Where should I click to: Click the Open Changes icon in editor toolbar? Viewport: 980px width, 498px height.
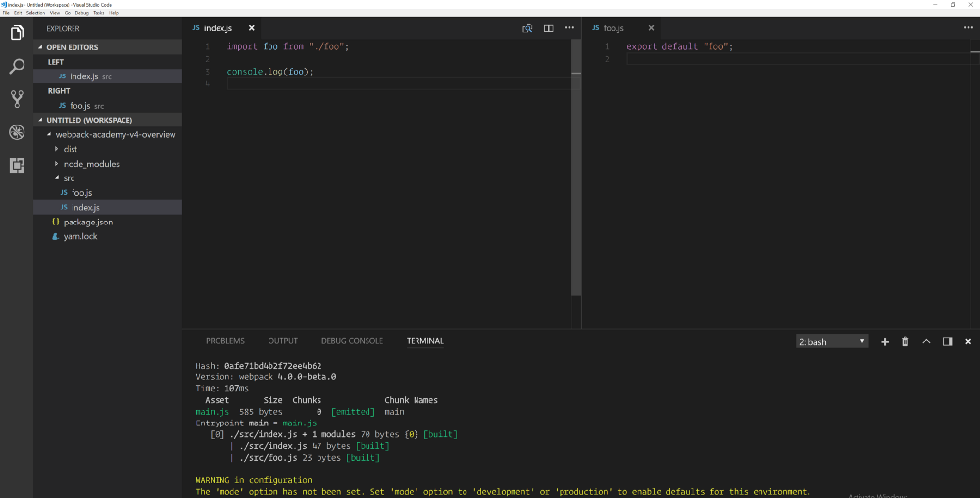[x=527, y=28]
